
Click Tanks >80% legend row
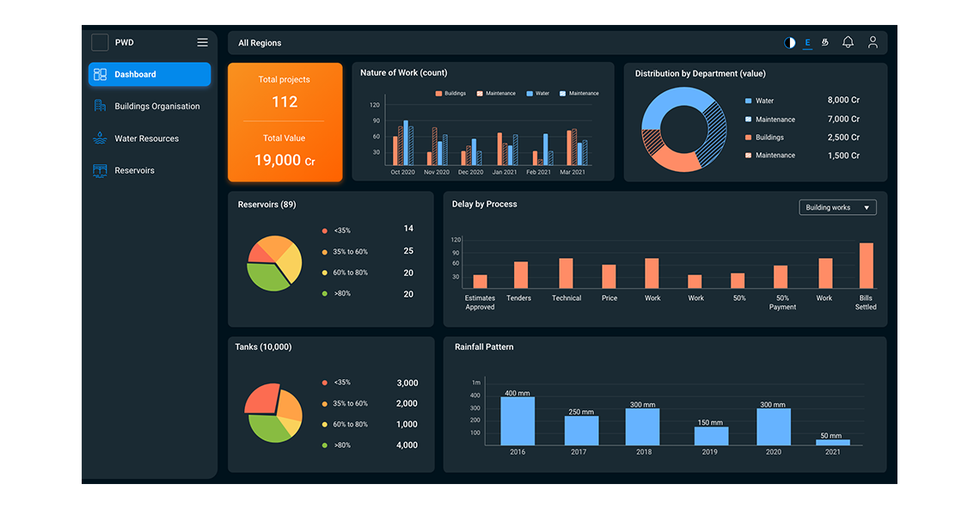(x=370, y=445)
